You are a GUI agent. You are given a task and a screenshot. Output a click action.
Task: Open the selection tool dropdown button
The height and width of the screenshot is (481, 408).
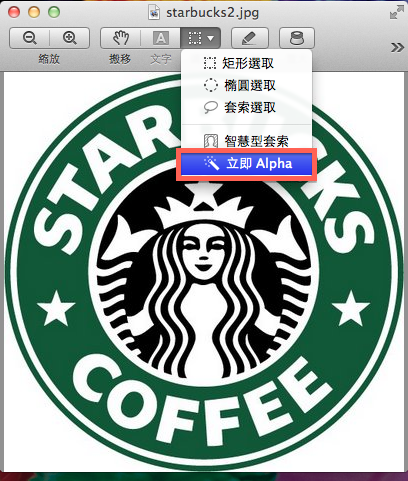(x=201, y=38)
